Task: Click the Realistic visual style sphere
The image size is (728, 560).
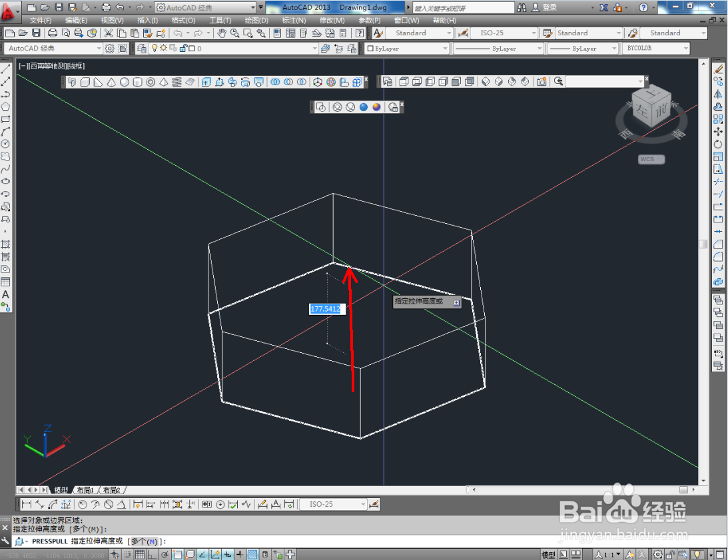Action: (364, 107)
